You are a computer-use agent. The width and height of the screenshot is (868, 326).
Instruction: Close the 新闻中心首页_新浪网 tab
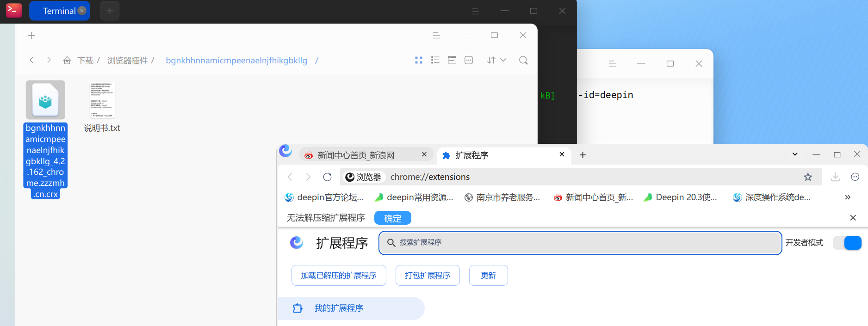424,154
